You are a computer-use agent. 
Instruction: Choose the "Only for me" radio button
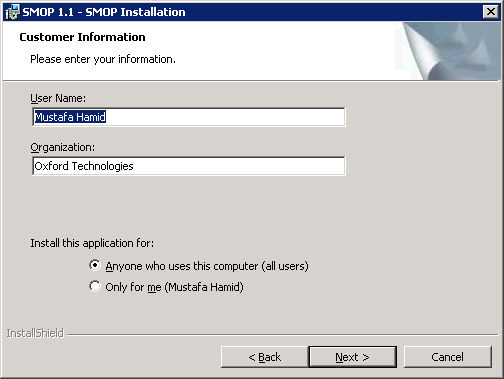[x=95, y=286]
